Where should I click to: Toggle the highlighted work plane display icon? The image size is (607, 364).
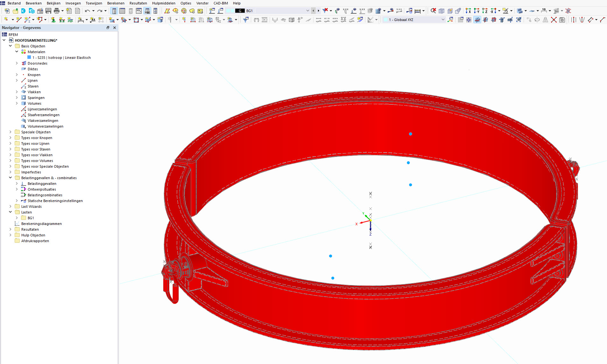coord(477,19)
